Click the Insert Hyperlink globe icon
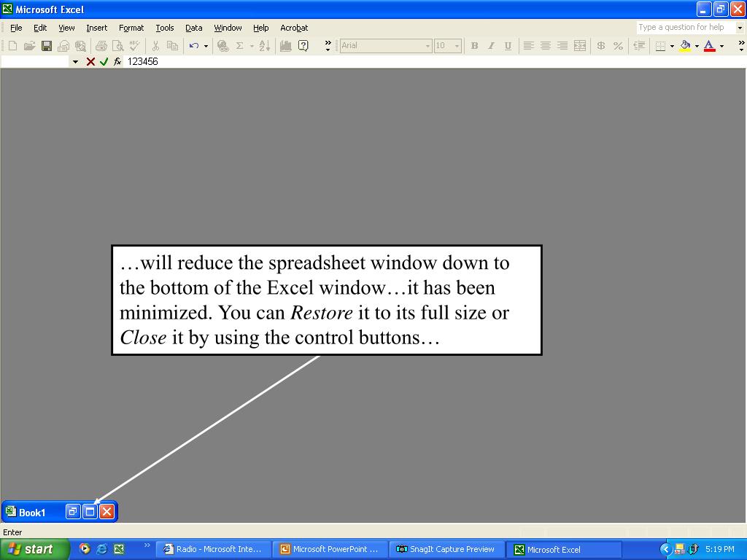Screen dimensions: 747x560 (222, 46)
